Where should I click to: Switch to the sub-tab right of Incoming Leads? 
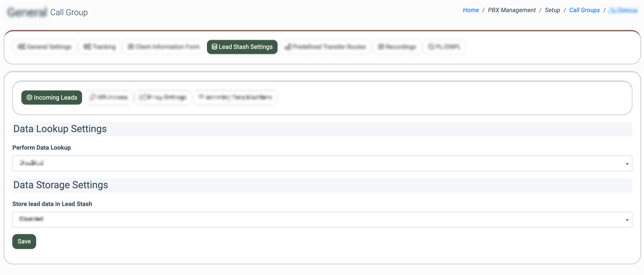(109, 97)
